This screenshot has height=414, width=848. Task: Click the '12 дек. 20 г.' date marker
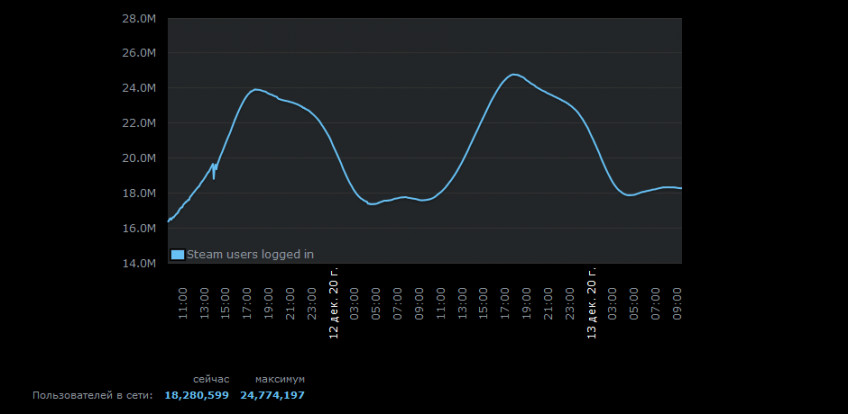click(334, 303)
